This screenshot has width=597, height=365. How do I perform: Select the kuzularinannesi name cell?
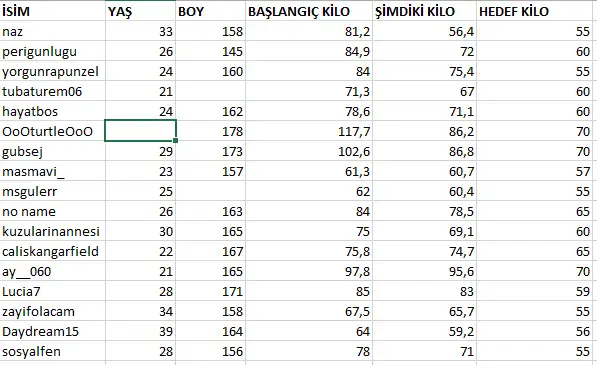(53, 231)
